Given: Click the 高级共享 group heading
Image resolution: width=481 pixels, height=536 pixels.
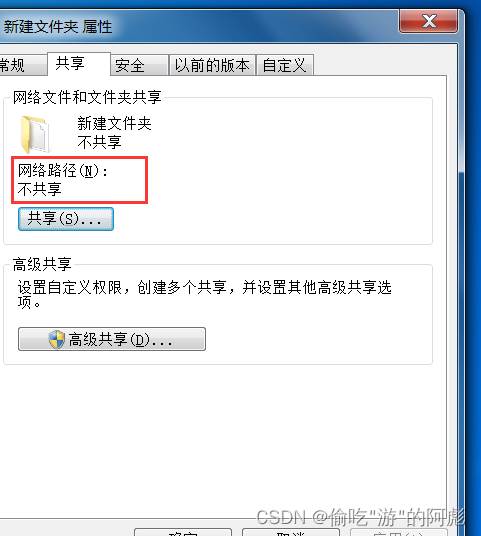Looking at the screenshot, I should (x=42, y=265).
